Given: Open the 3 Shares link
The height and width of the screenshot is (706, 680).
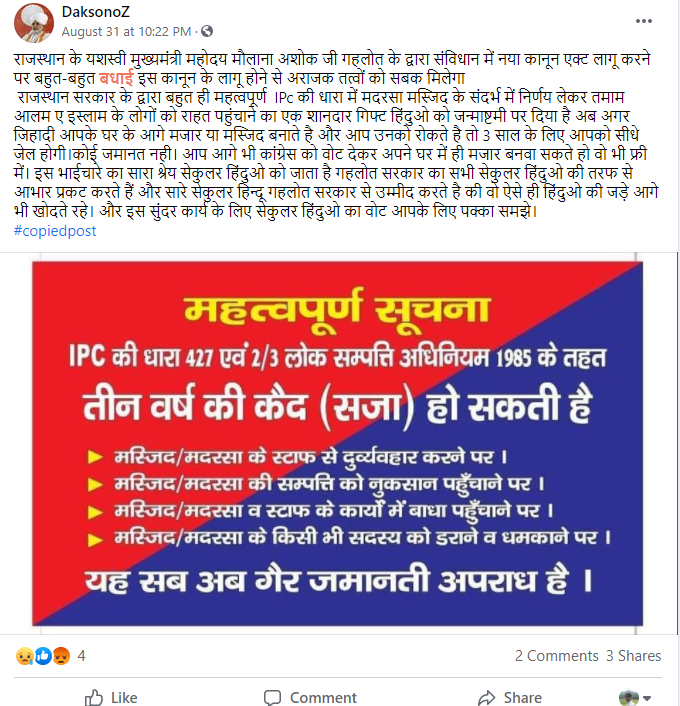Looking at the screenshot, I should tap(634, 656).
